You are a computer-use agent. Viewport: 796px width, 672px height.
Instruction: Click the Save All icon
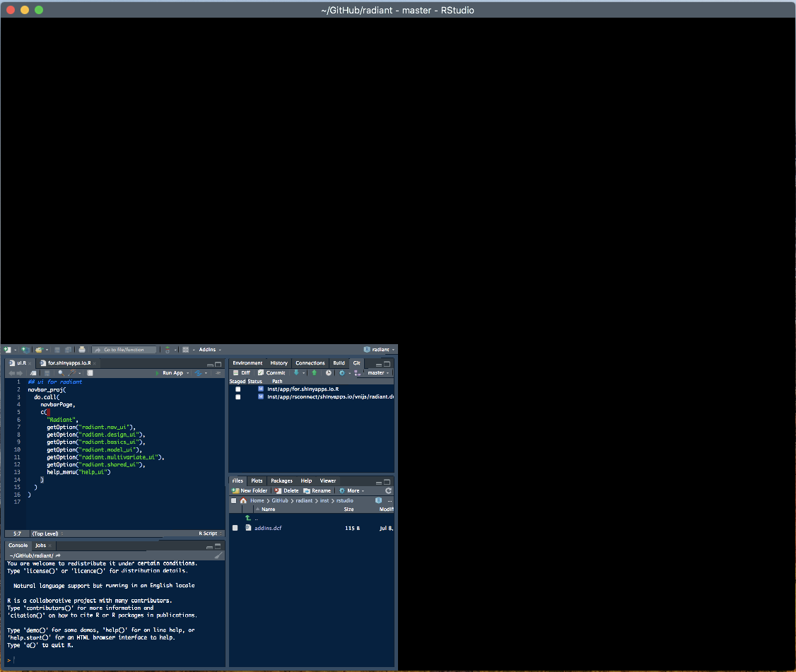[68, 350]
